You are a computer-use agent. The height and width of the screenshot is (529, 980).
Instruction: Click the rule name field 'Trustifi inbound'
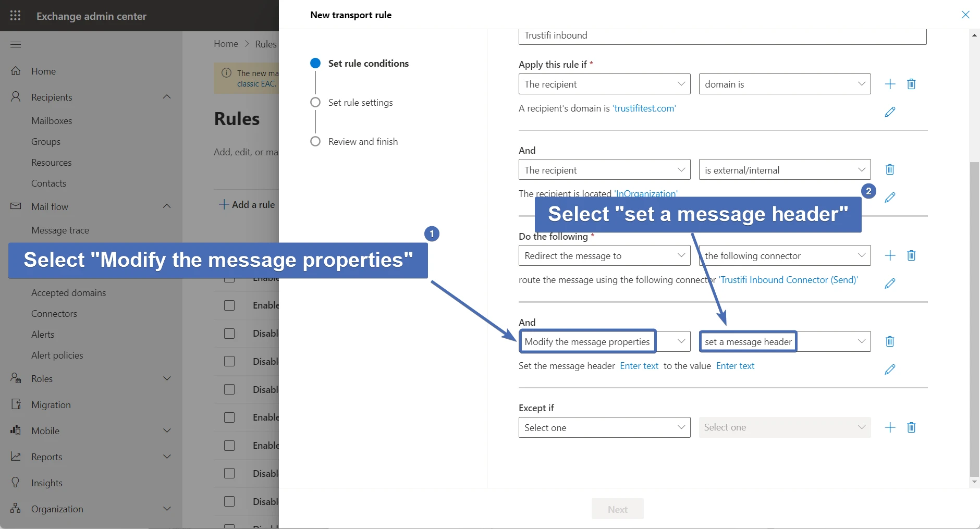pos(722,35)
